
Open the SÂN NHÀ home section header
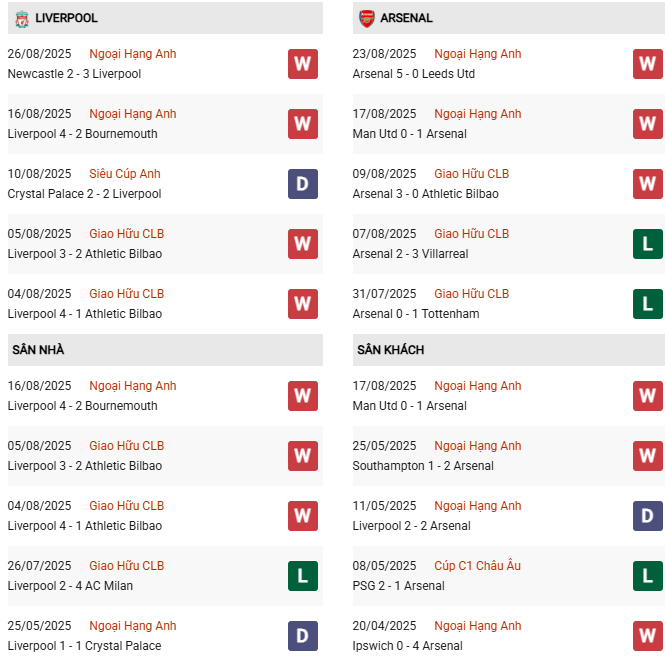[39, 350]
